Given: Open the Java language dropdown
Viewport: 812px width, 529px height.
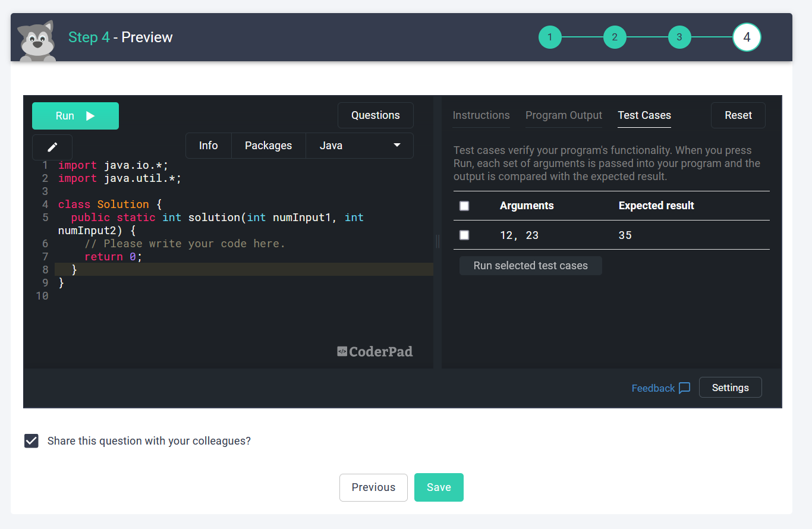Looking at the screenshot, I should click(360, 146).
